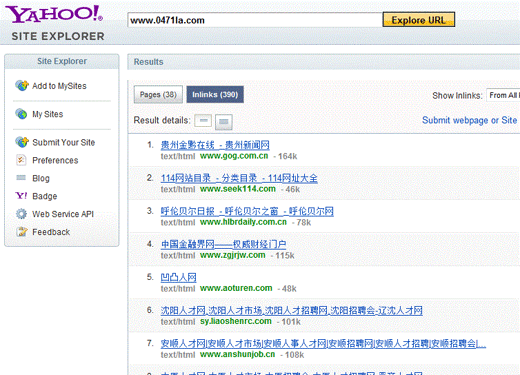520x375 pixels.
Task: Open the Feedback link
Action: pos(51,232)
